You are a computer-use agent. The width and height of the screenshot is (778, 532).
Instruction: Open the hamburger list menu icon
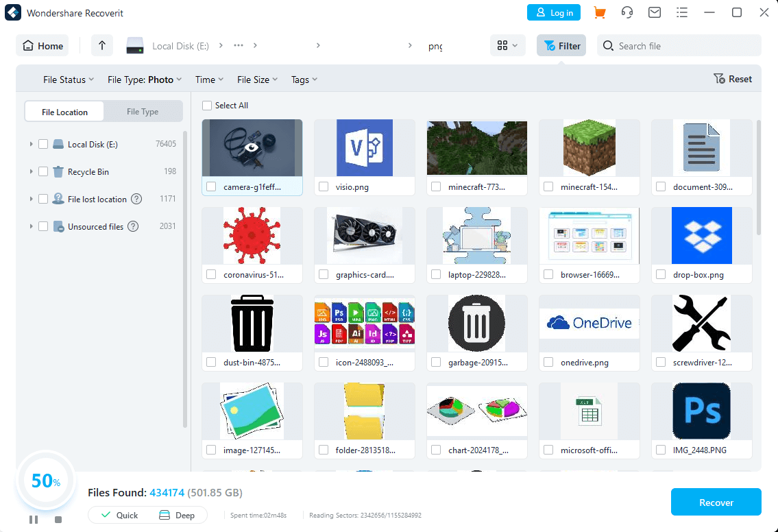coord(682,12)
